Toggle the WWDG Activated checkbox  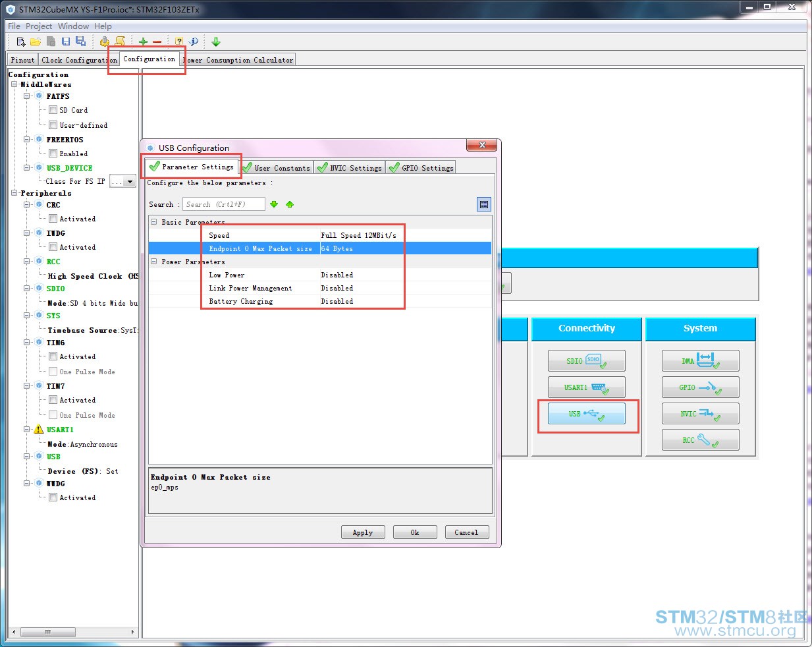point(53,497)
